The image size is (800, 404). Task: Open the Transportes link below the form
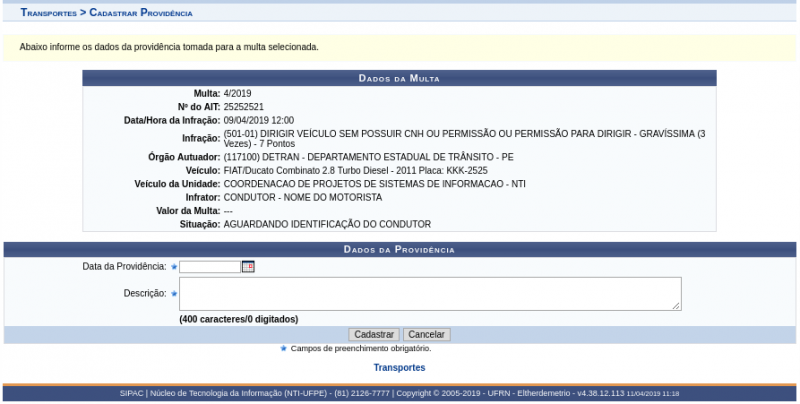[x=399, y=368]
